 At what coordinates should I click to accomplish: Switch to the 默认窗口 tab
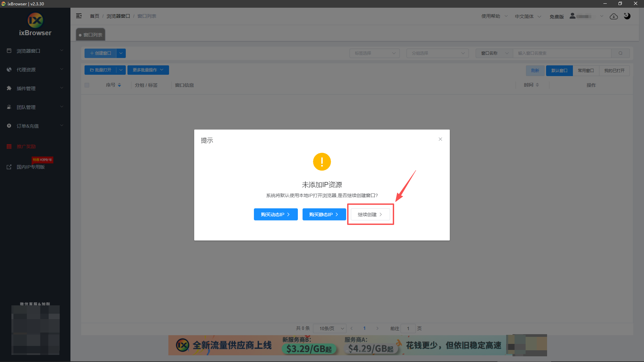pyautogui.click(x=559, y=71)
